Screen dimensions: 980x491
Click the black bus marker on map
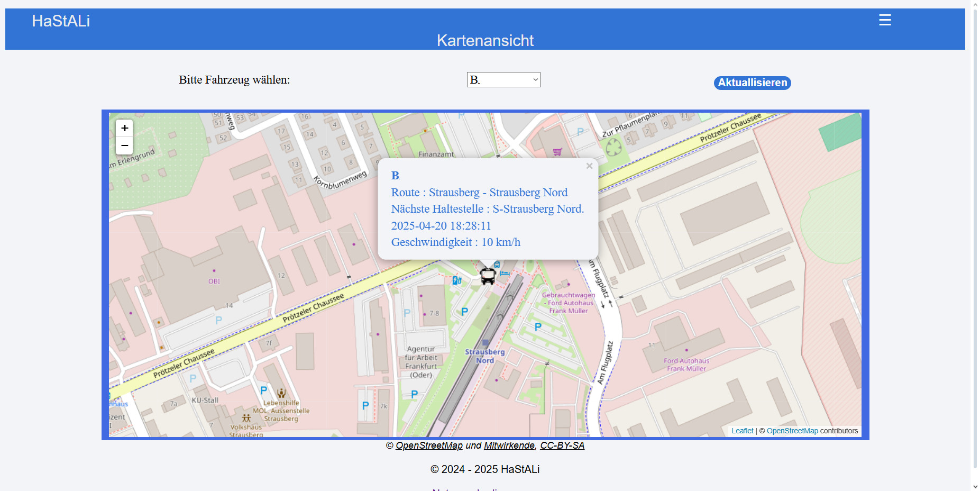(488, 276)
